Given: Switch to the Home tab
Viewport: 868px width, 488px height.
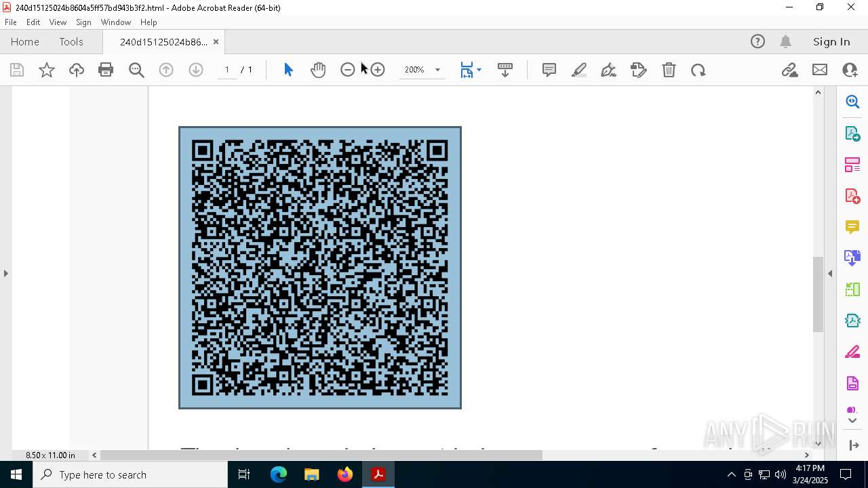Looking at the screenshot, I should click(25, 41).
